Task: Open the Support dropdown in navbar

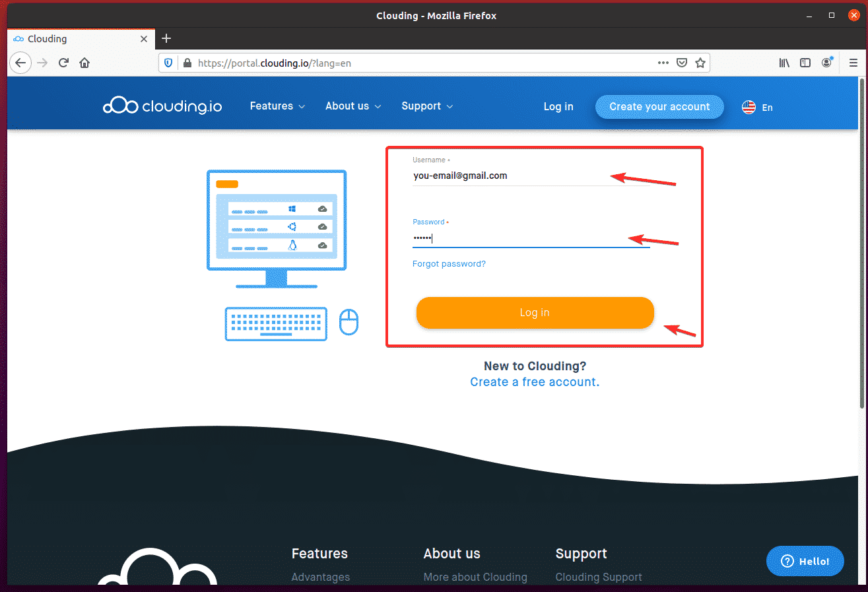Action: (x=427, y=106)
